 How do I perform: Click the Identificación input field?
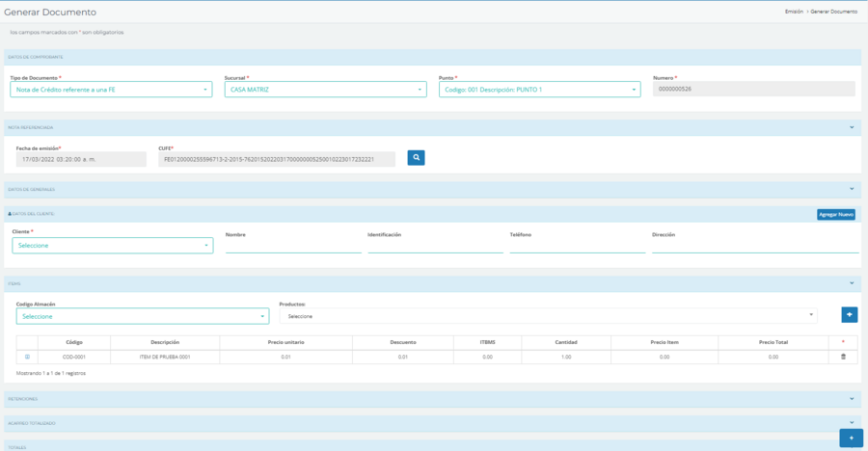click(436, 247)
